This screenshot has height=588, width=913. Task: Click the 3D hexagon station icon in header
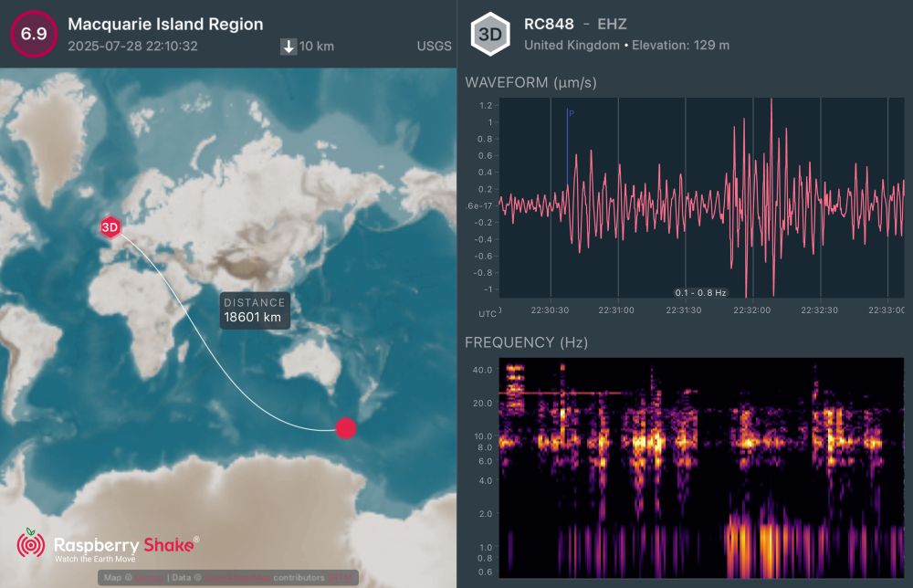click(x=490, y=35)
